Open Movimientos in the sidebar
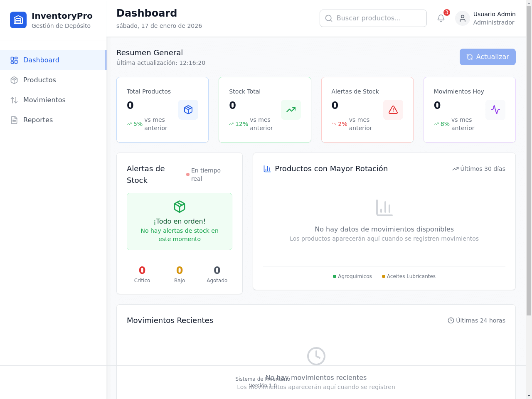The image size is (532, 399). coord(53,100)
